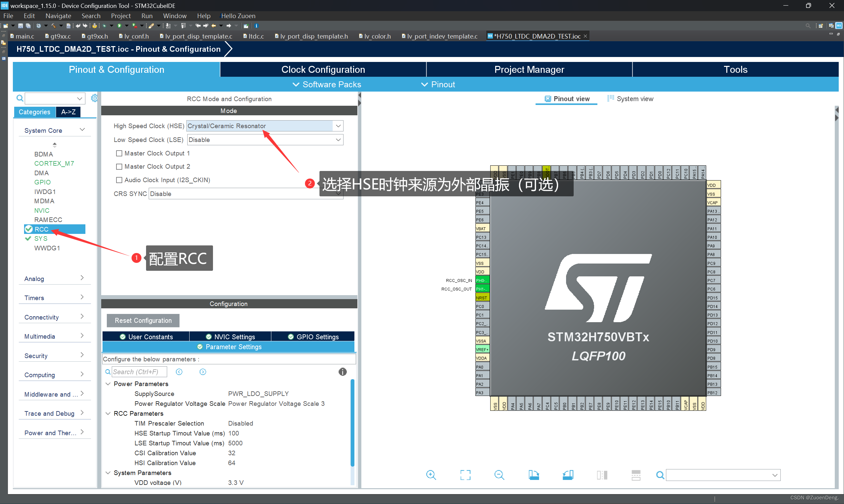Screen dimensions: 844x504
Task: Zoom out on the pinout chip view
Action: coord(499,475)
